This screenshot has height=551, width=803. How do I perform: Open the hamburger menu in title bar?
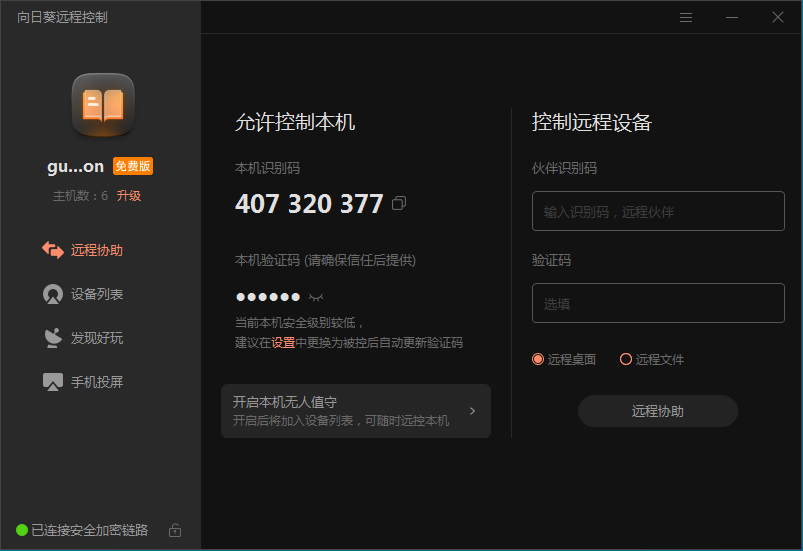[x=686, y=17]
